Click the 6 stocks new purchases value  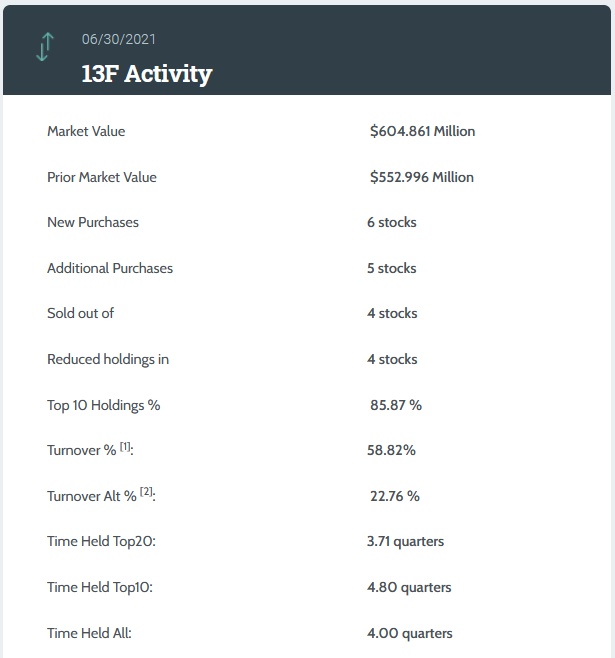click(392, 222)
